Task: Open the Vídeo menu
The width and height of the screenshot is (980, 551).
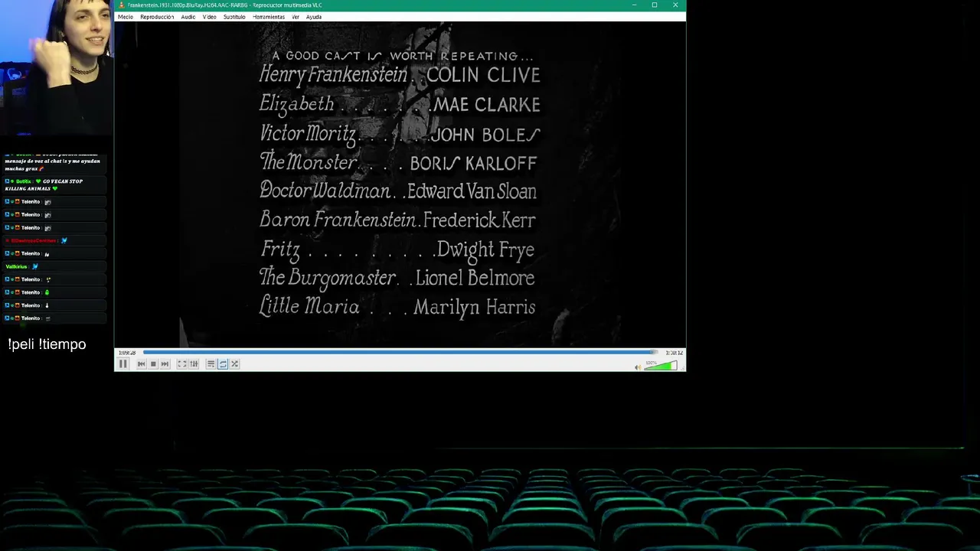Action: point(210,17)
